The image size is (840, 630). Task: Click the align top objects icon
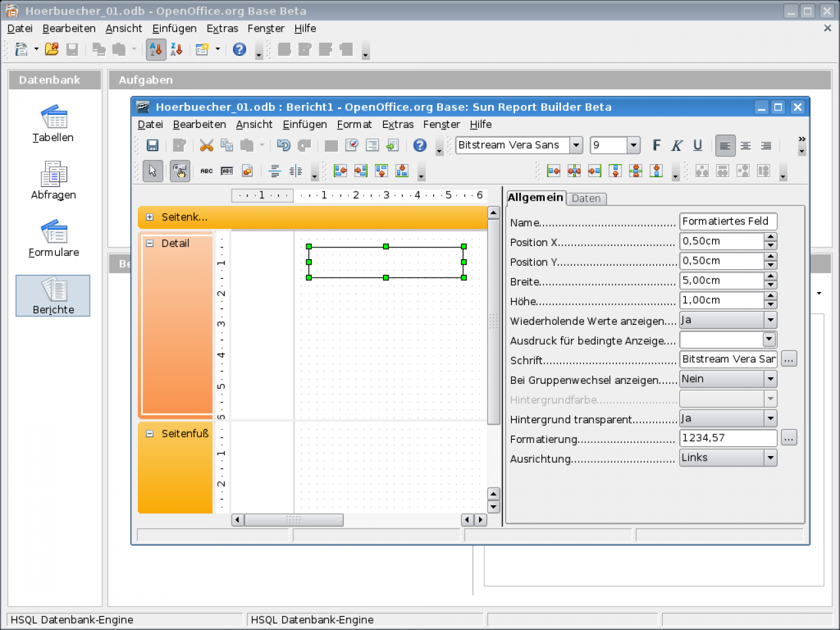(381, 171)
